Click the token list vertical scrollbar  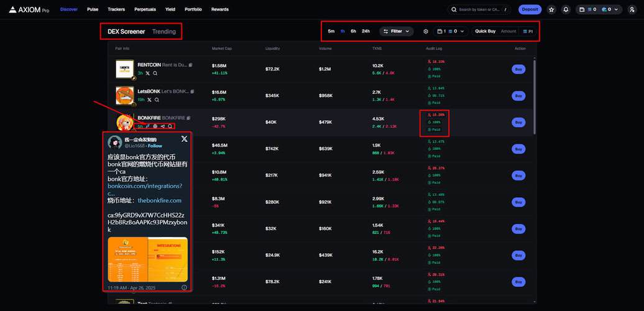coord(535,96)
